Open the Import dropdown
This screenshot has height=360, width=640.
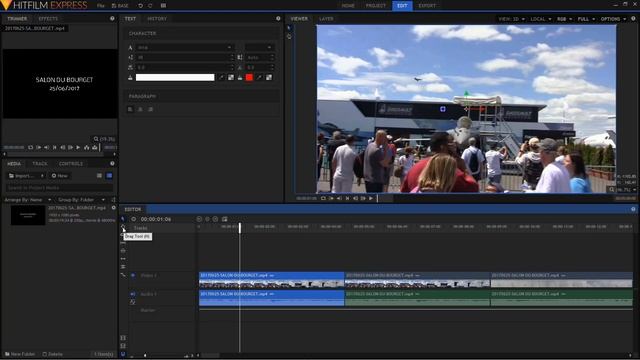click(26, 176)
